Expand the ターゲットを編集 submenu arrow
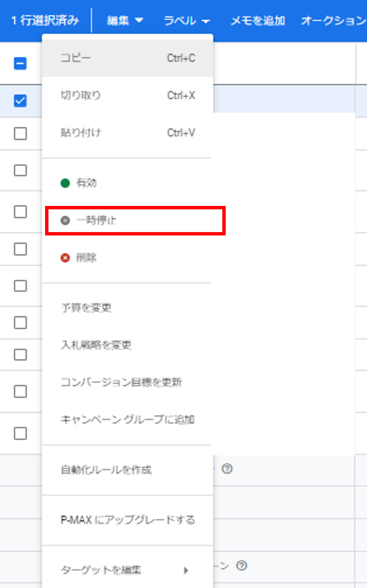367x588 pixels. click(186, 570)
